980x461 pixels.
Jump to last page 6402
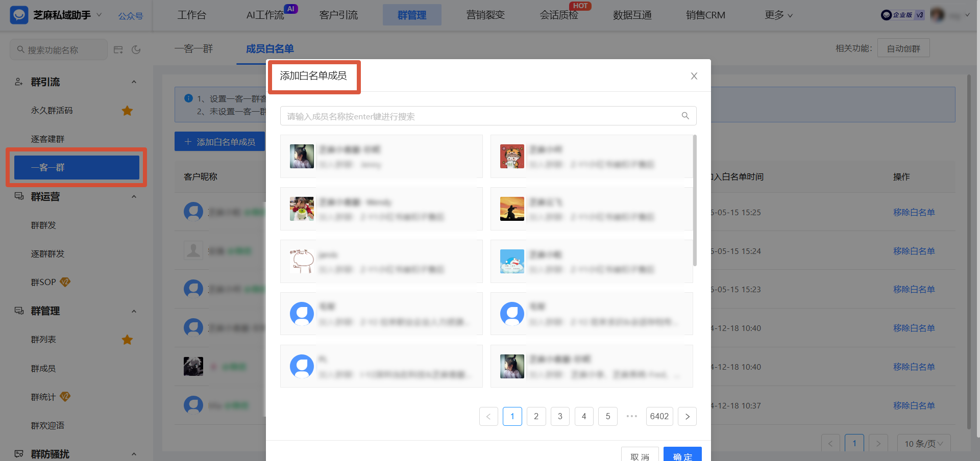point(659,416)
